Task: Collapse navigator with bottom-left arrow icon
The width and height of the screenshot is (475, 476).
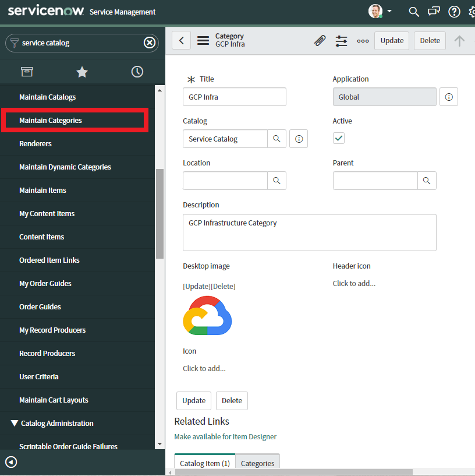Action: [x=11, y=462]
